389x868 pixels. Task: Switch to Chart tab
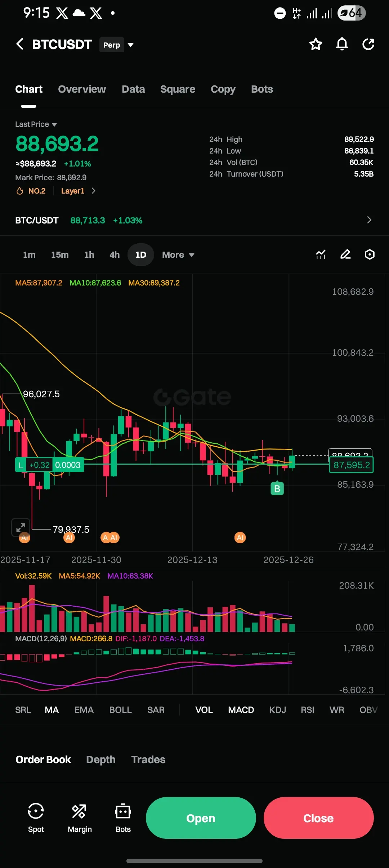pos(29,89)
